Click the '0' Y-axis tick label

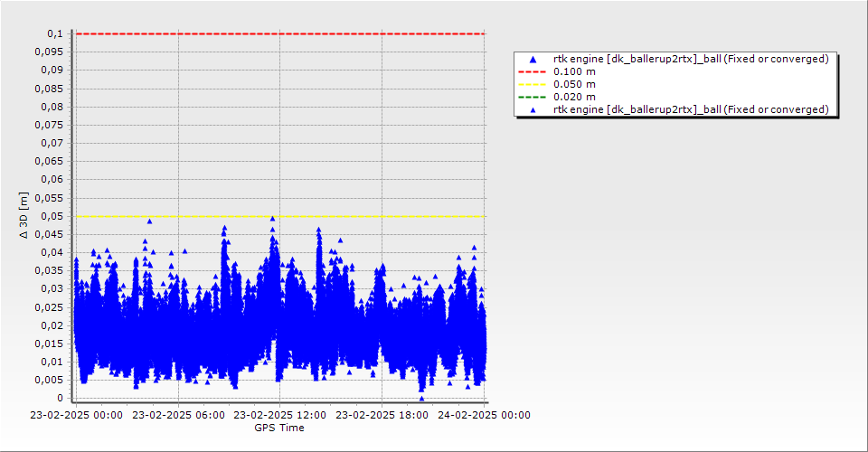point(61,399)
